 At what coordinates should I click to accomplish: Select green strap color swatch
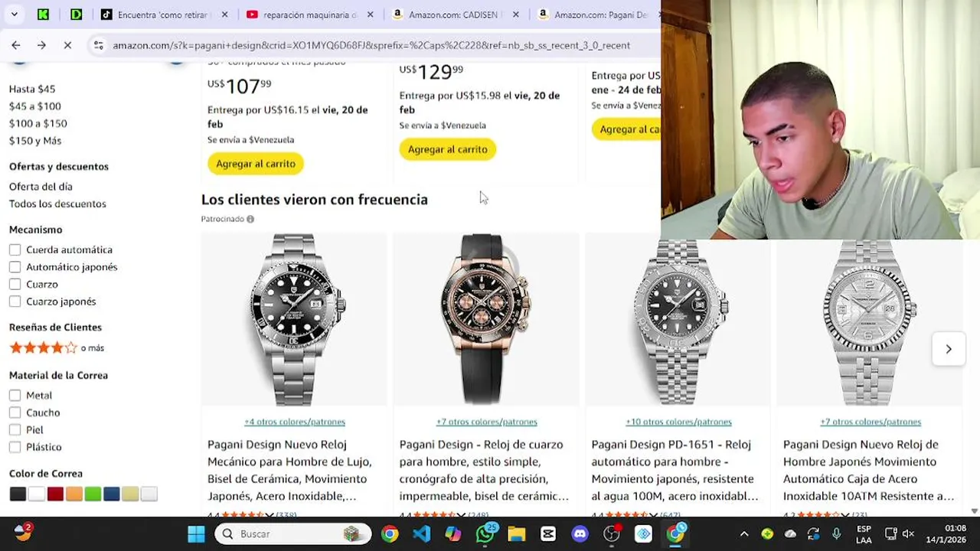pos(93,494)
